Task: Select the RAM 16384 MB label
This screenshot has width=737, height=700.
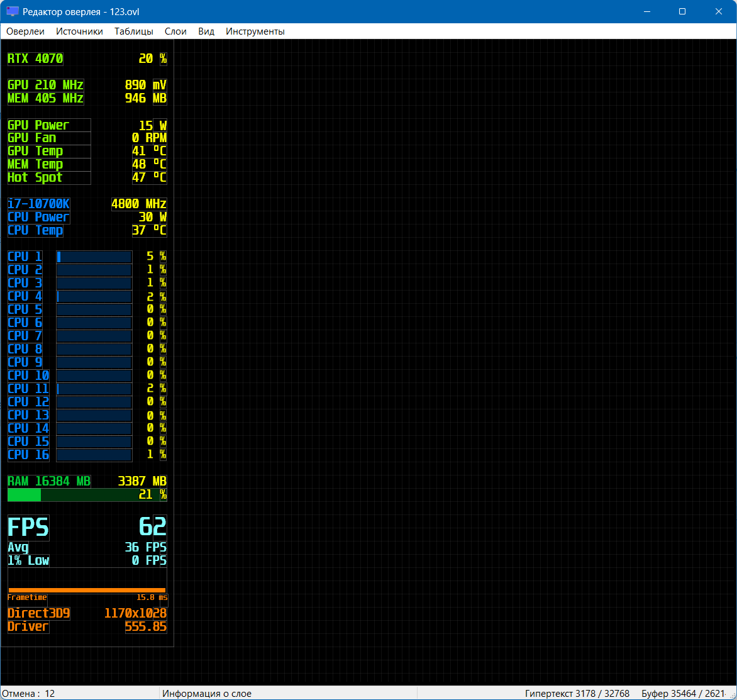Action: coord(49,481)
